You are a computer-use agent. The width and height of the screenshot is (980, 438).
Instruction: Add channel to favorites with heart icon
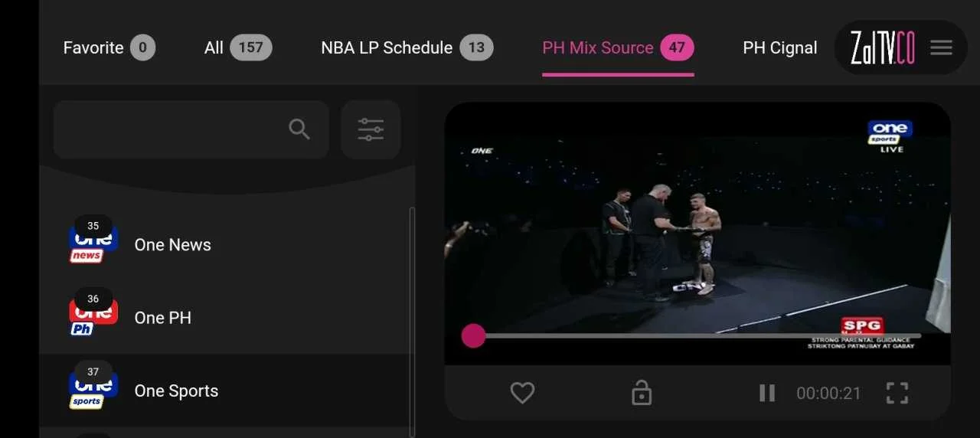[522, 393]
